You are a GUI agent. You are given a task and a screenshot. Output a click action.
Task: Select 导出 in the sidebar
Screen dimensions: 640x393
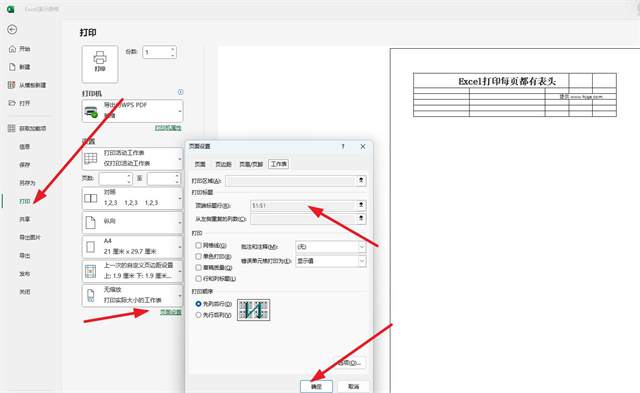tap(25, 255)
